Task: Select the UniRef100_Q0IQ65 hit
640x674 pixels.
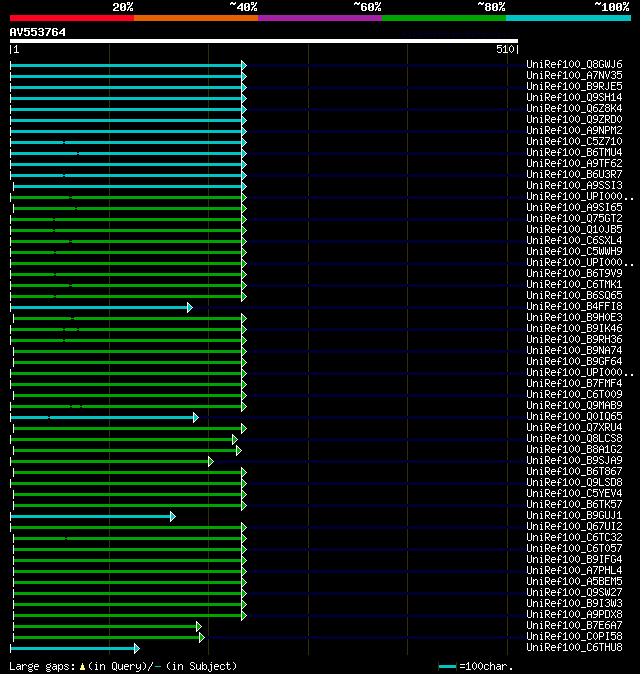Action: click(574, 417)
